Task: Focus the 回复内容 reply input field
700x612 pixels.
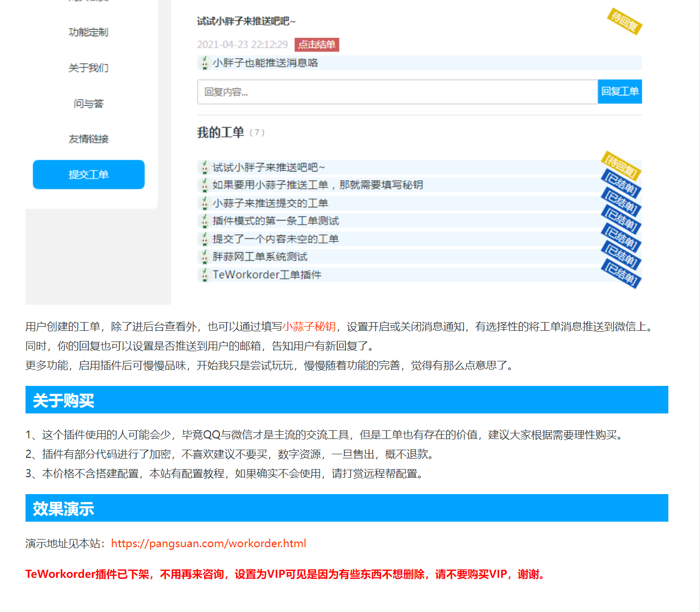Action: pyautogui.click(x=397, y=92)
